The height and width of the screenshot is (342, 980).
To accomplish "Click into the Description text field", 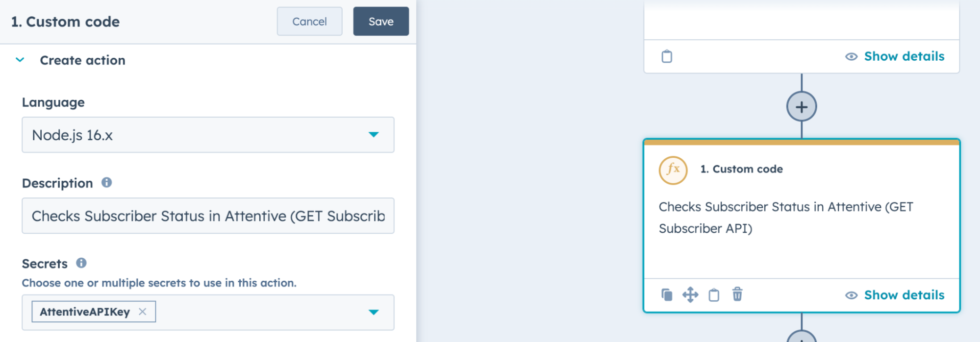I will click(208, 216).
